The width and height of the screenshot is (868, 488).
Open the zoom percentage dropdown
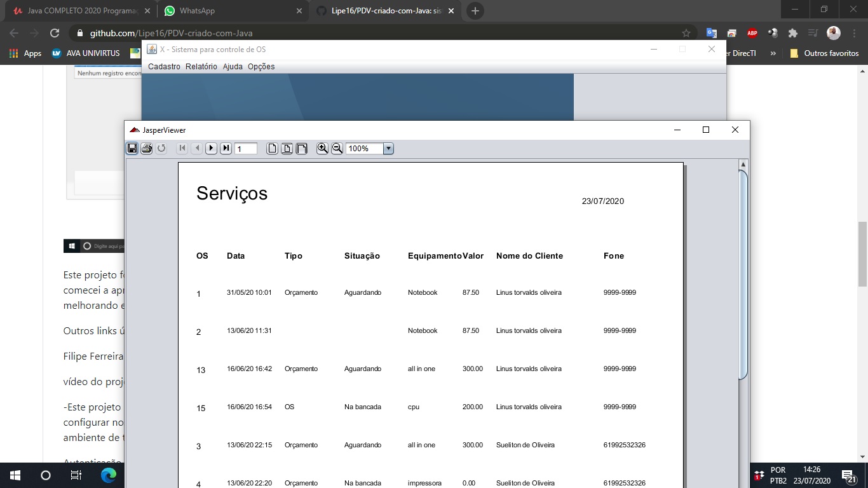click(388, 148)
